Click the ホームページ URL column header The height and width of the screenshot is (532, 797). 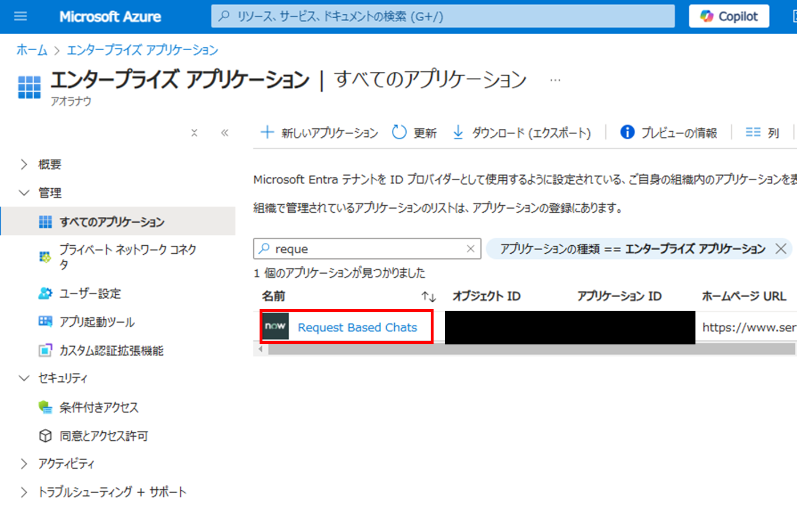(x=744, y=296)
